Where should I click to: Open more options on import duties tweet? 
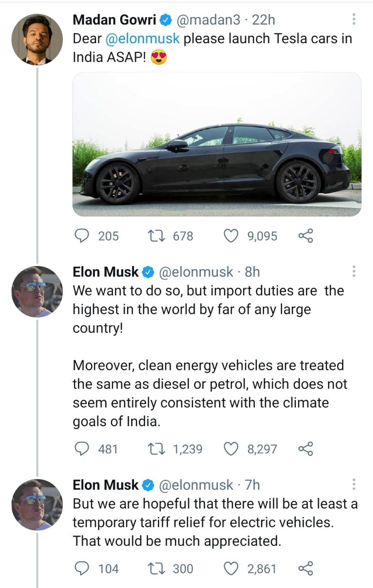pos(354,271)
